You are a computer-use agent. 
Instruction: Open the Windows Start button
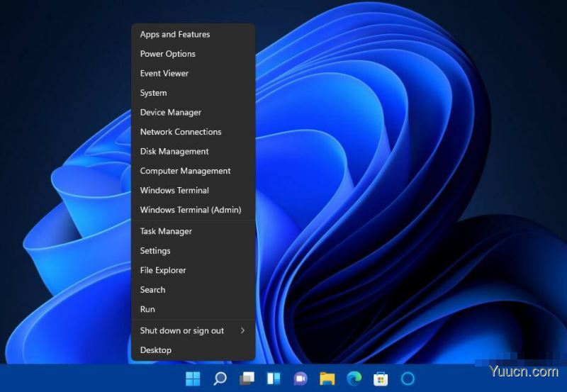[193, 379]
